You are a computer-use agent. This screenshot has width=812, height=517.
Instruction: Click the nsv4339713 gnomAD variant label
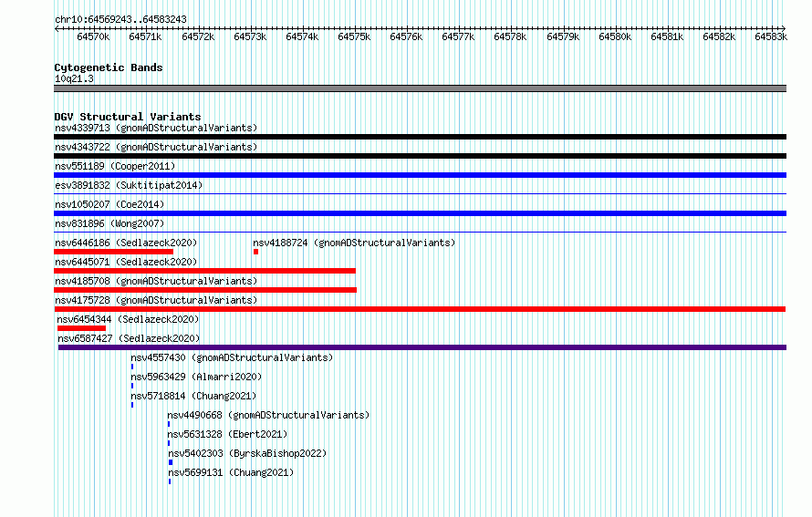click(156, 128)
